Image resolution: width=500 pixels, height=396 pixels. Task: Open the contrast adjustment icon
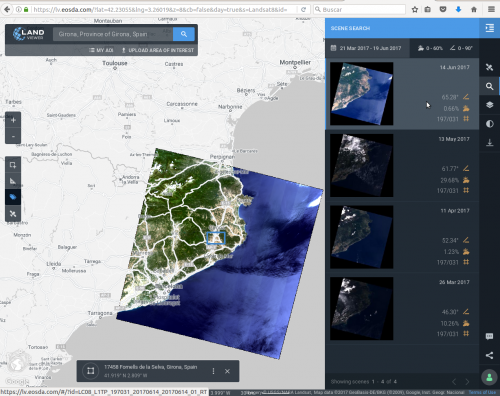[x=489, y=124]
